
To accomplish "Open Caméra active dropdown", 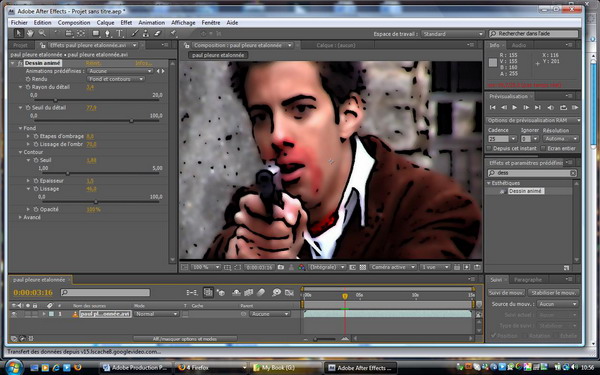I will [x=393, y=267].
